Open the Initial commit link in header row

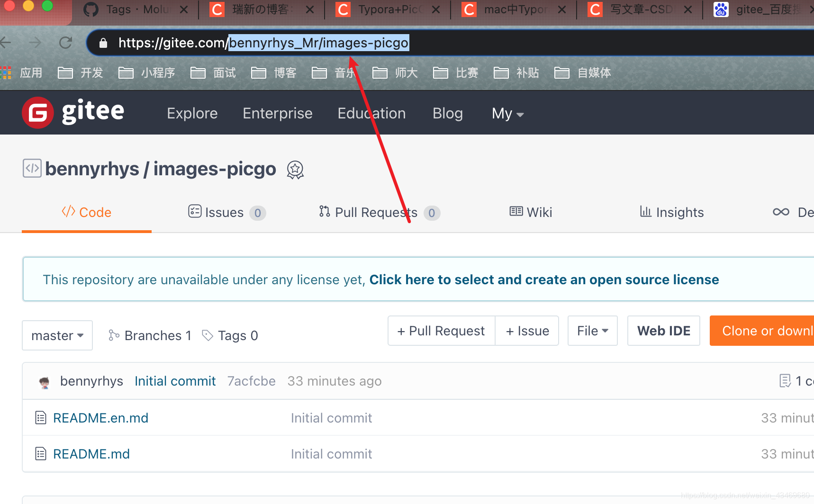click(x=175, y=381)
